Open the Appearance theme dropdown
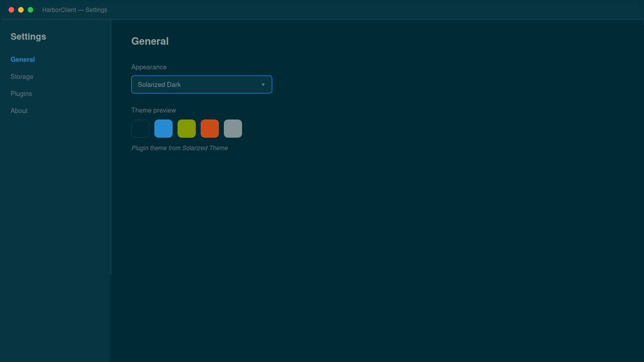 tap(202, 85)
